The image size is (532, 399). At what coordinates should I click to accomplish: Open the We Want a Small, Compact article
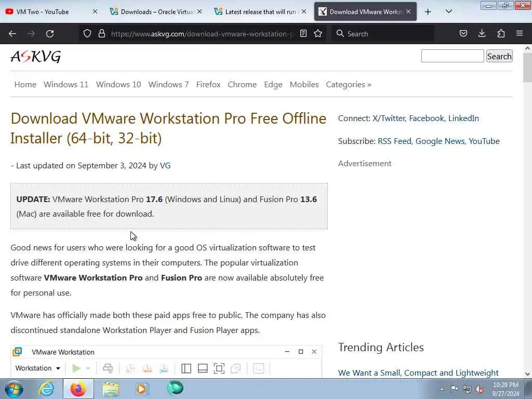tap(418, 373)
